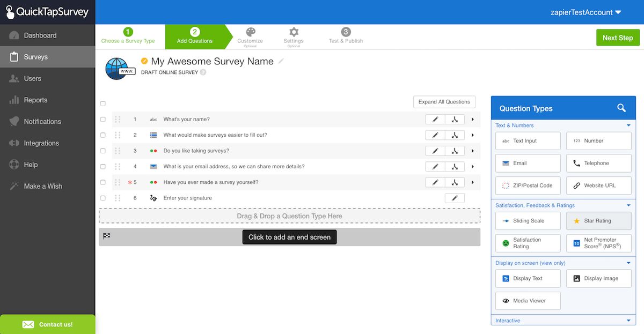Click the search icon in Question Types
644x334 pixels.
621,108
